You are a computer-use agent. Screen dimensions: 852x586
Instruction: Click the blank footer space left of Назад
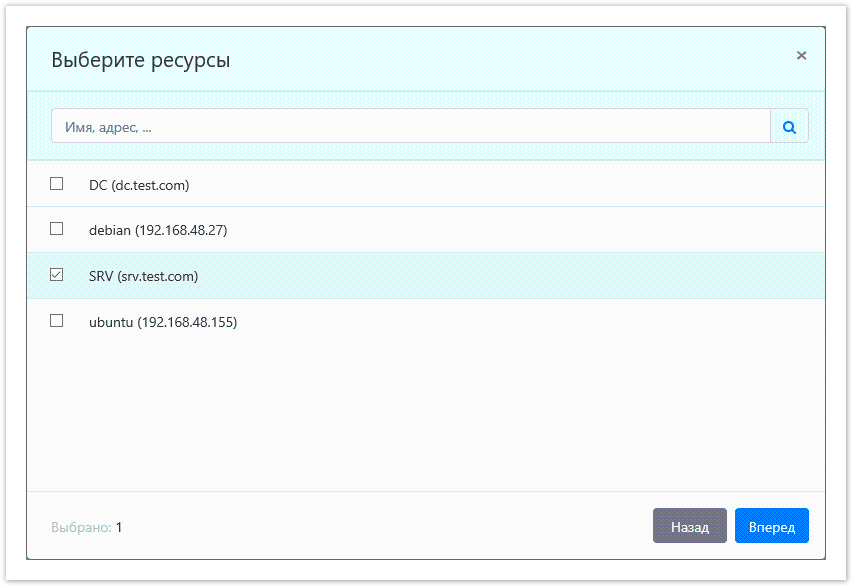400,526
